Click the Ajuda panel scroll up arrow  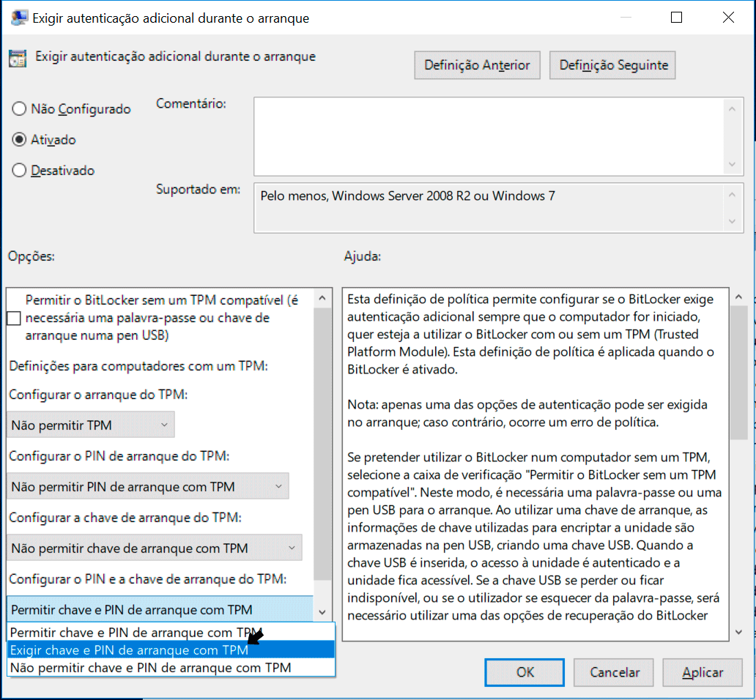pos(738,297)
